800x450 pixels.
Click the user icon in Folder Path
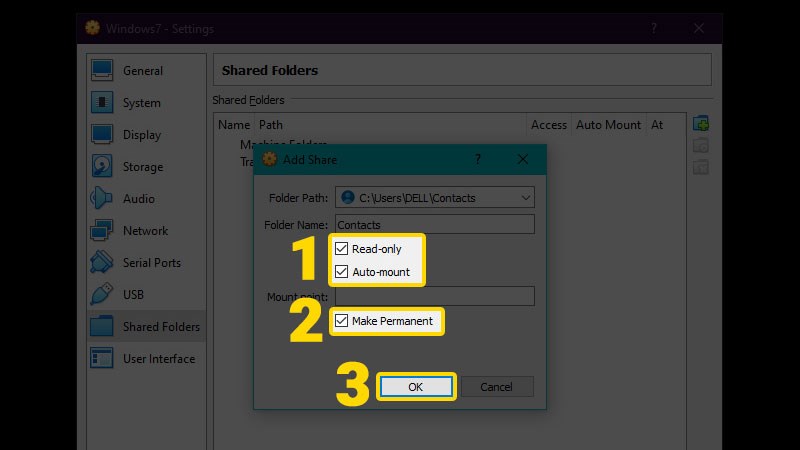348,197
